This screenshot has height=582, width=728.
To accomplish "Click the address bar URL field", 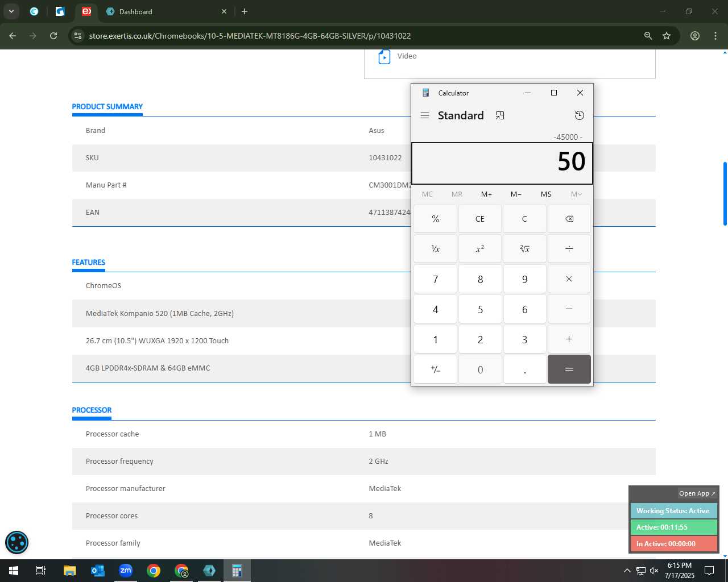I will click(364, 36).
